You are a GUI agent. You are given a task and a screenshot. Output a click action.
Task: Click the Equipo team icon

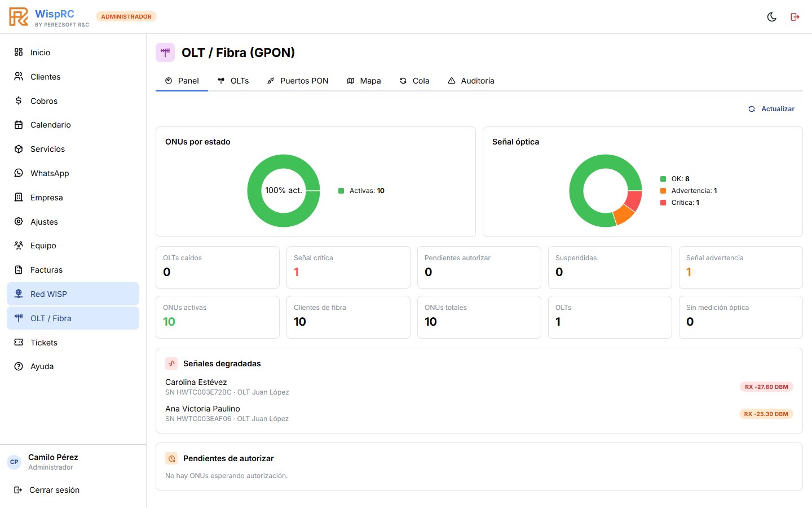19,246
